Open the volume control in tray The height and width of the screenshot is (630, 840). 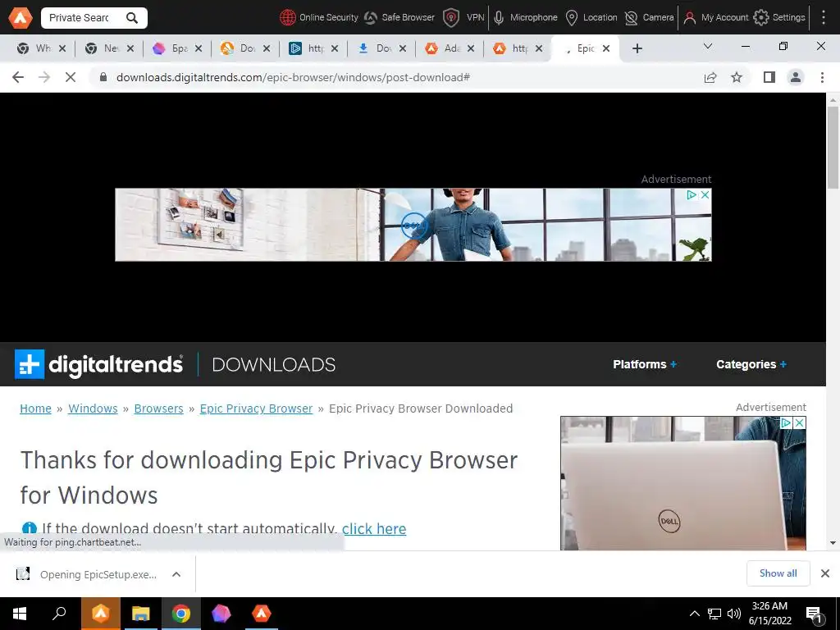(734, 614)
